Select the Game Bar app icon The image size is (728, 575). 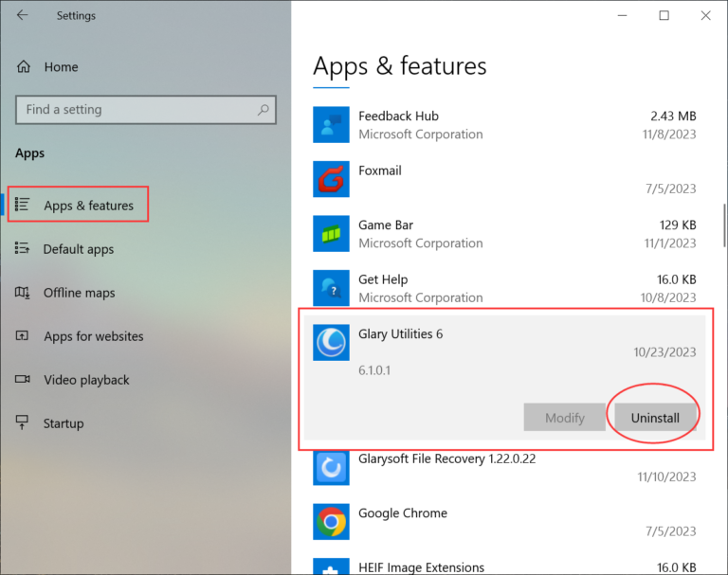coord(331,234)
